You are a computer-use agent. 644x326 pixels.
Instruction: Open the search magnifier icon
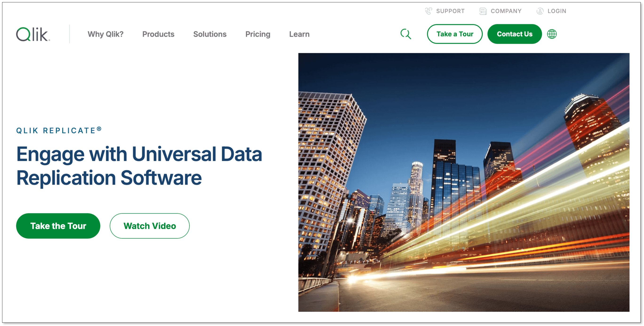coord(406,34)
